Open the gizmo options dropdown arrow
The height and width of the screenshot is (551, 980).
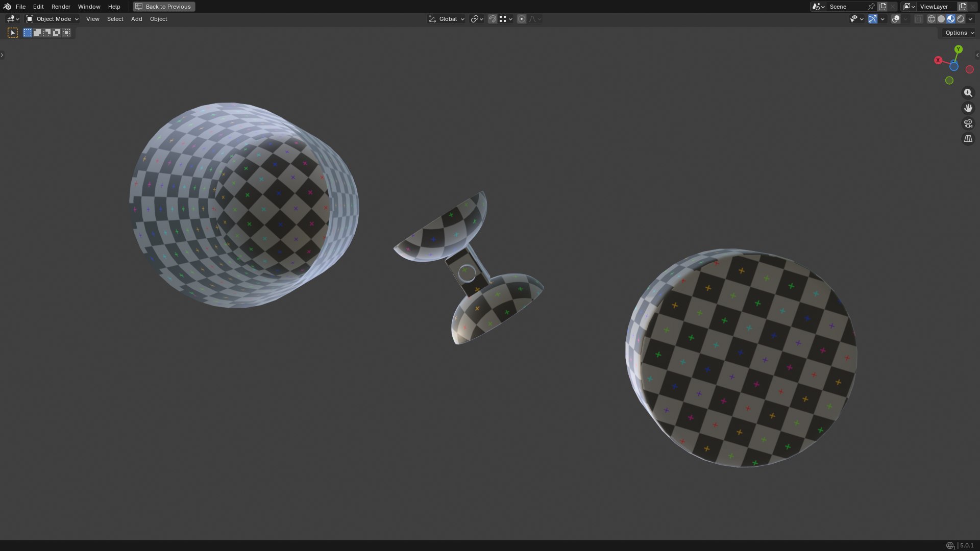pos(883,19)
